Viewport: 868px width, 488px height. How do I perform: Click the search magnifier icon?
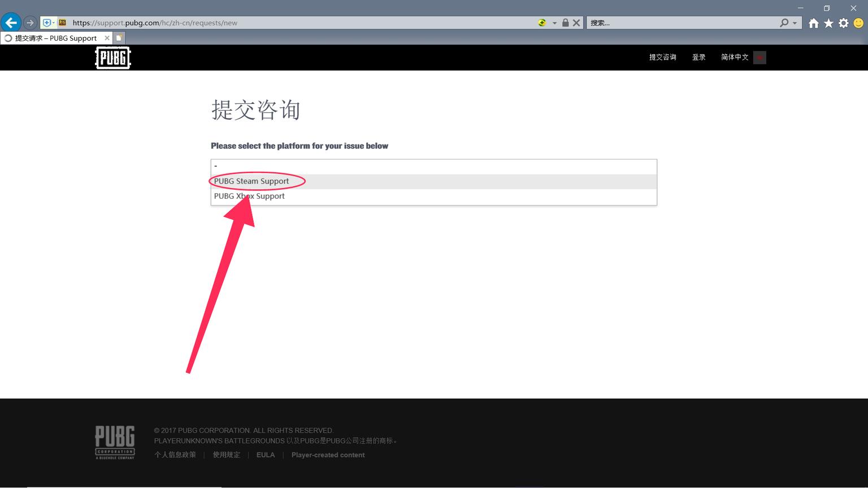click(785, 23)
